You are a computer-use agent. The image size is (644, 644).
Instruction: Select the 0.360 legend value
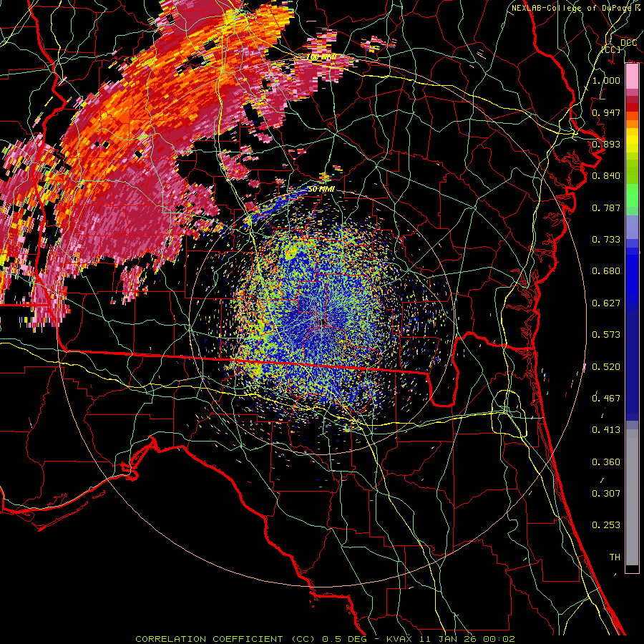[606, 462]
